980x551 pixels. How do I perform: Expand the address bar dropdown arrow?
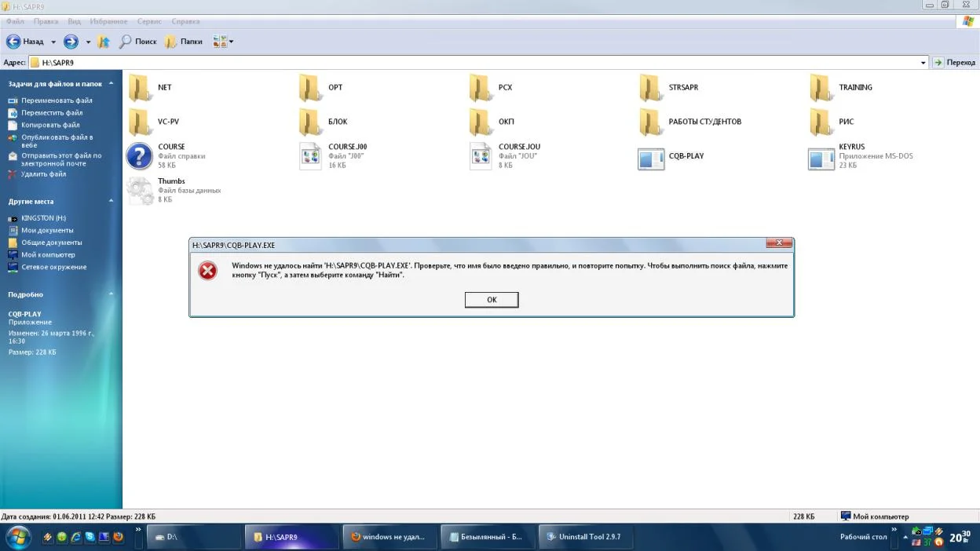click(923, 62)
